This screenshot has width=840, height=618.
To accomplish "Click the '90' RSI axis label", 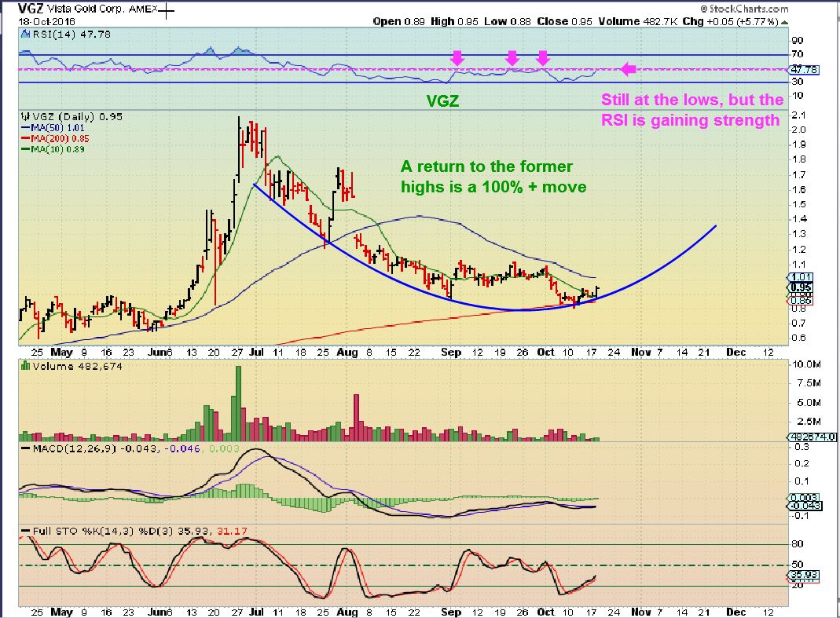I will click(x=797, y=40).
